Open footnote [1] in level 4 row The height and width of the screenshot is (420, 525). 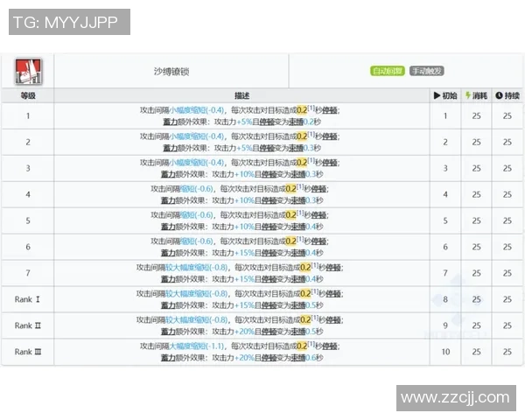(x=300, y=187)
